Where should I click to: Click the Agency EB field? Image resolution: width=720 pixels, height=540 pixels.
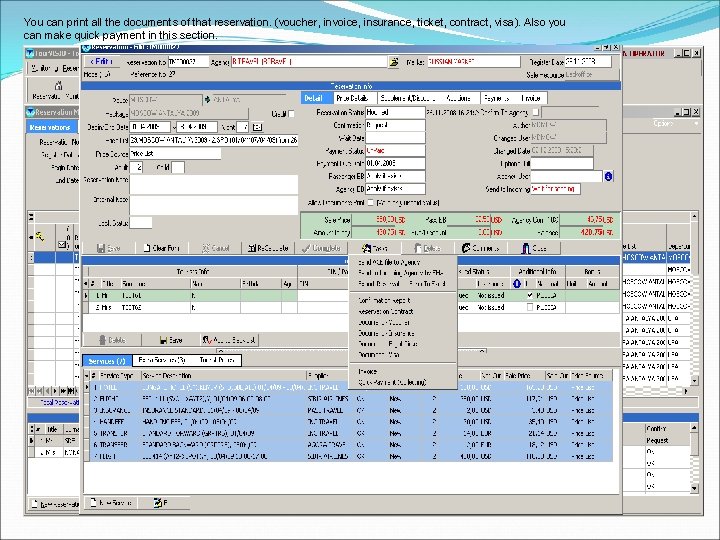click(395, 189)
